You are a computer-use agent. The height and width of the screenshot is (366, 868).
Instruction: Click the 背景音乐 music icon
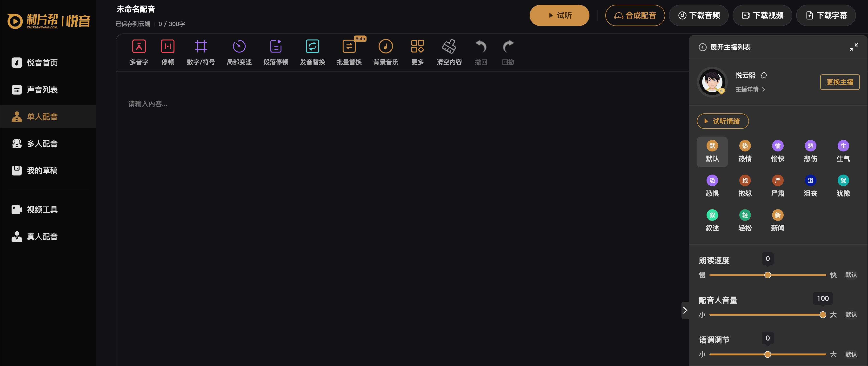click(x=386, y=46)
